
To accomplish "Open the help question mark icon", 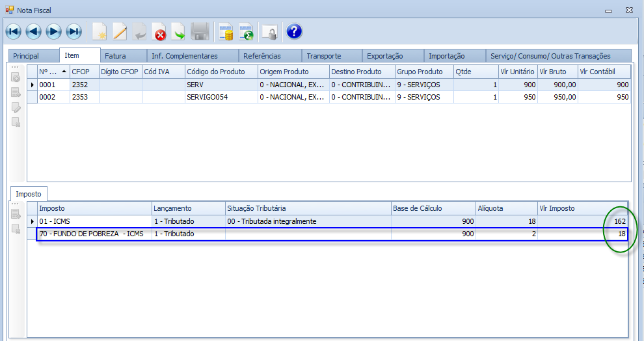I will pyautogui.click(x=294, y=31).
